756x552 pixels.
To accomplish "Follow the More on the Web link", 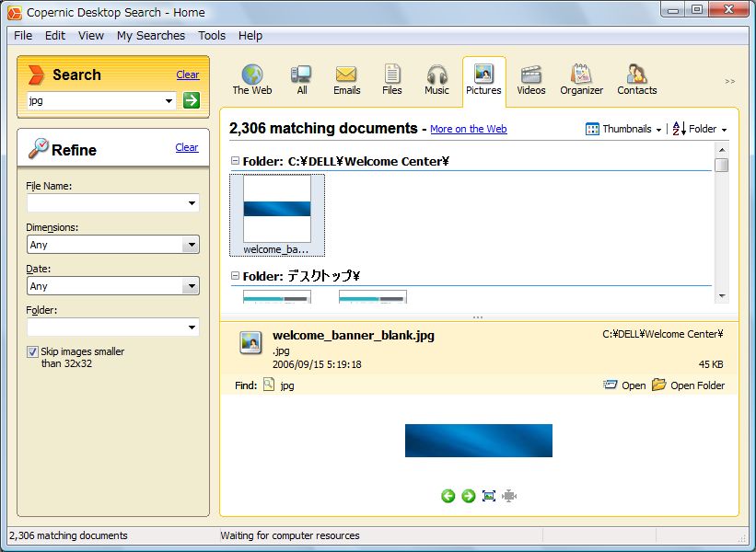I will (x=468, y=129).
